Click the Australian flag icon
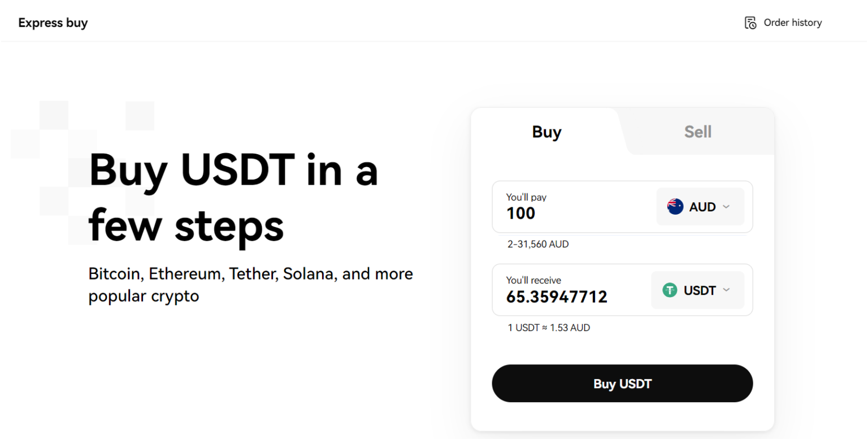 click(x=675, y=207)
